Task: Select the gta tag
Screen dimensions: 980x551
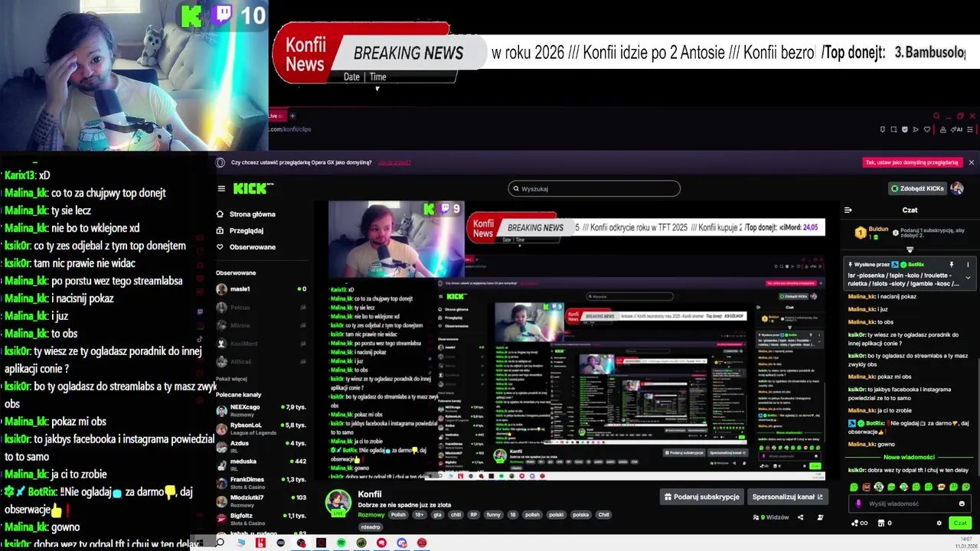Action: point(437,515)
